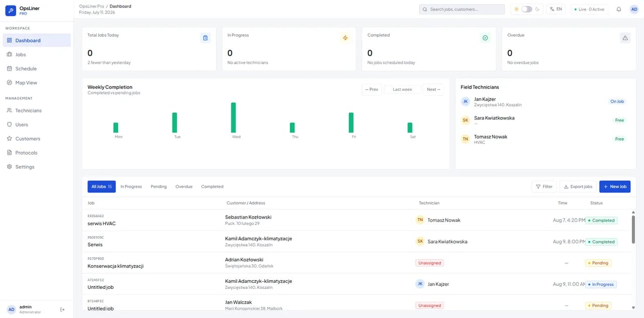Click the Completed checkmark circle icon
The width and height of the screenshot is (644, 318).
(485, 38)
